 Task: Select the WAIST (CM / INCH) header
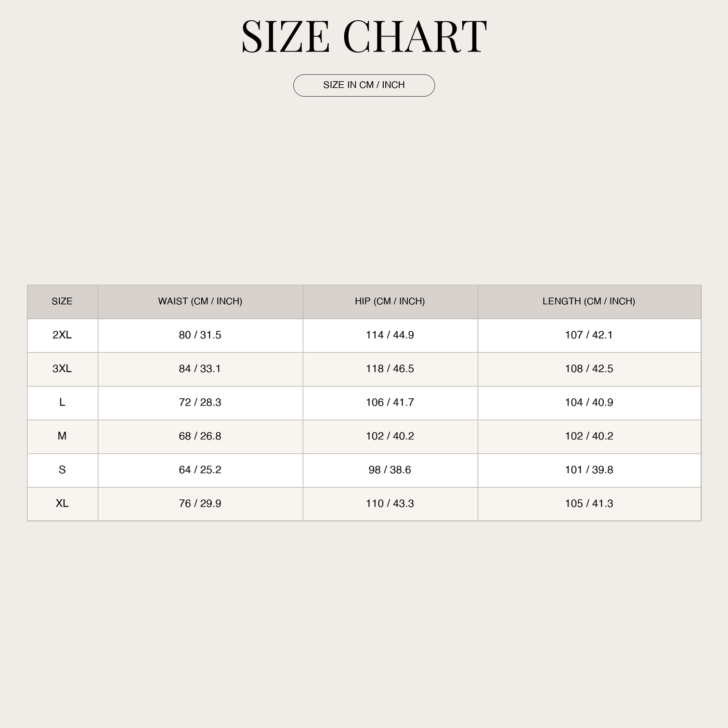(x=200, y=302)
